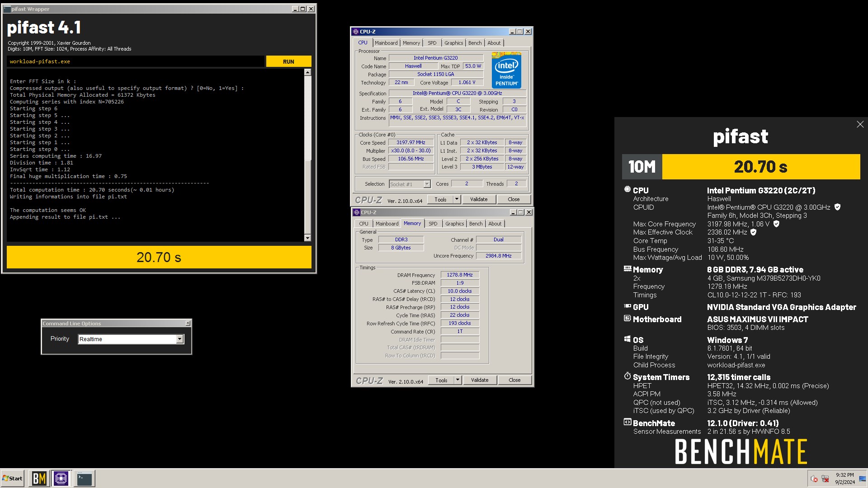Expand Tools dropdown arrow in lower CPU-Z

(458, 380)
